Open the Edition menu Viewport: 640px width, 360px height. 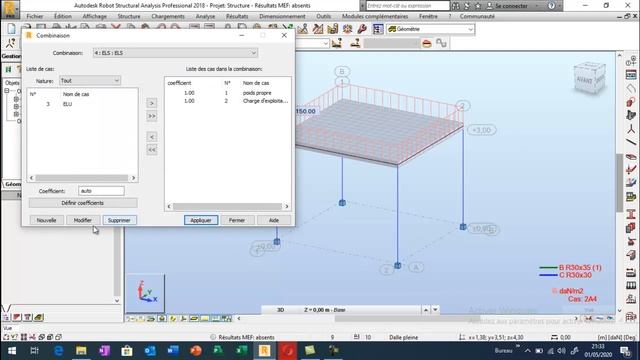click(62, 16)
